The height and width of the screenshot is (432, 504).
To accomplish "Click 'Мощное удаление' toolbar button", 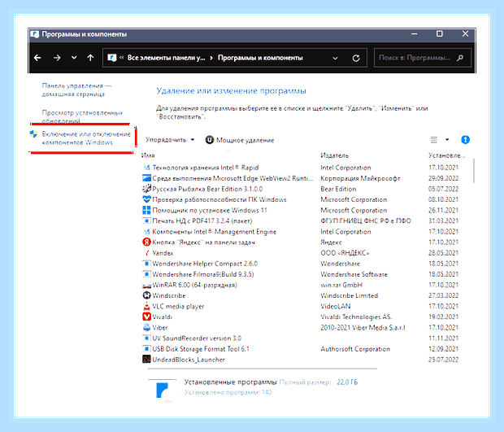I will point(240,140).
